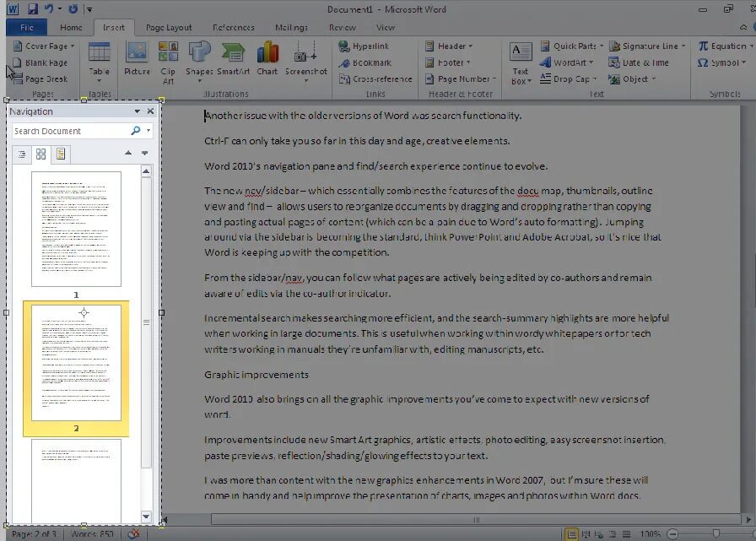The height and width of the screenshot is (541, 756).
Task: Browse headings in Navigation pane
Action: coord(22,154)
